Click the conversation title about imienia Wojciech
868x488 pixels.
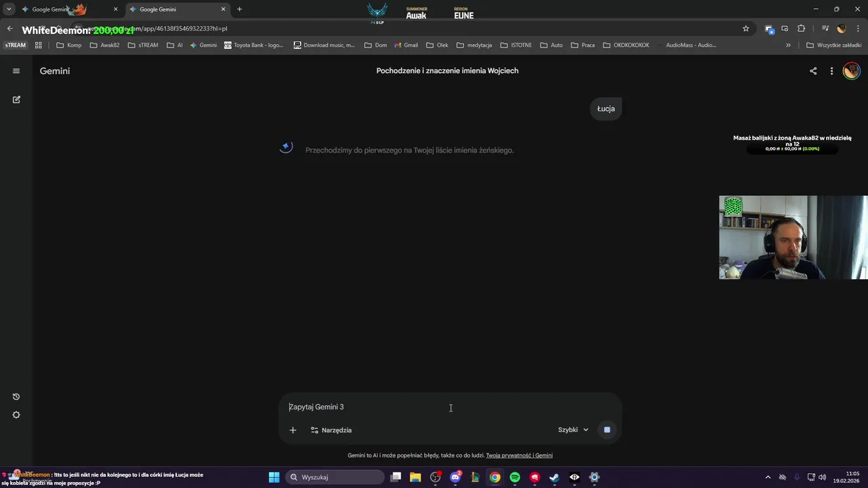[x=447, y=70]
